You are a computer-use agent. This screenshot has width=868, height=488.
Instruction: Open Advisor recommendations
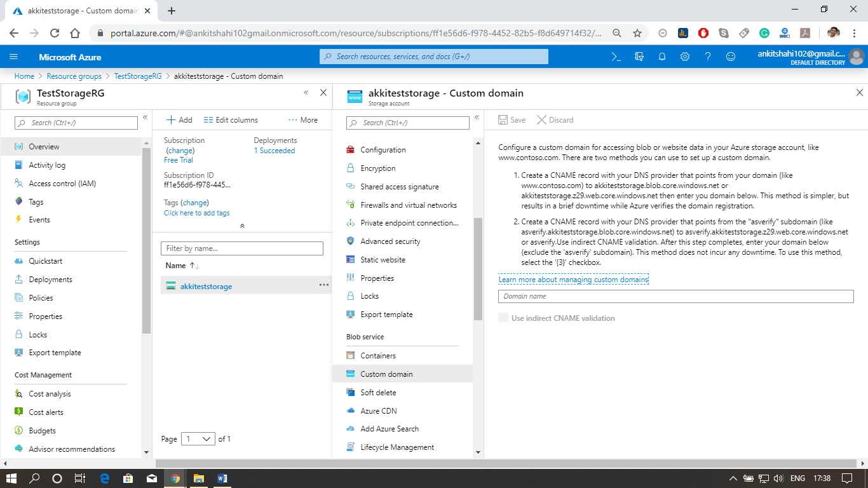pyautogui.click(x=71, y=449)
